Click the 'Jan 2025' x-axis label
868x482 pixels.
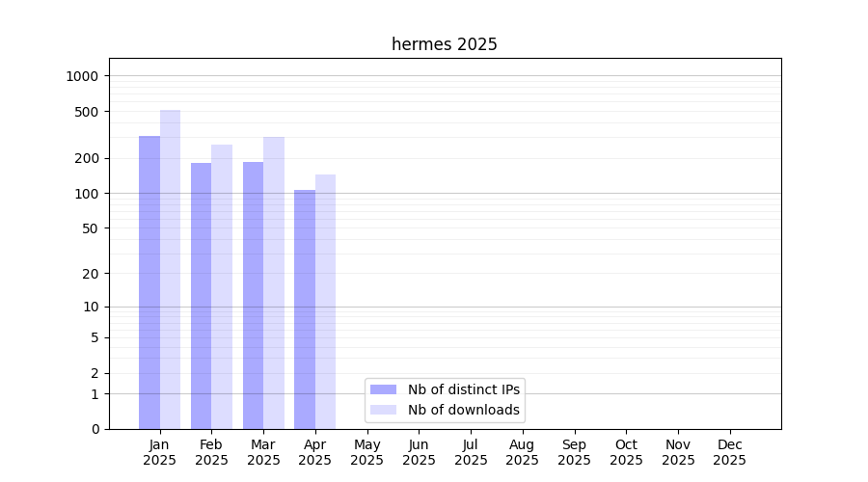160,452
